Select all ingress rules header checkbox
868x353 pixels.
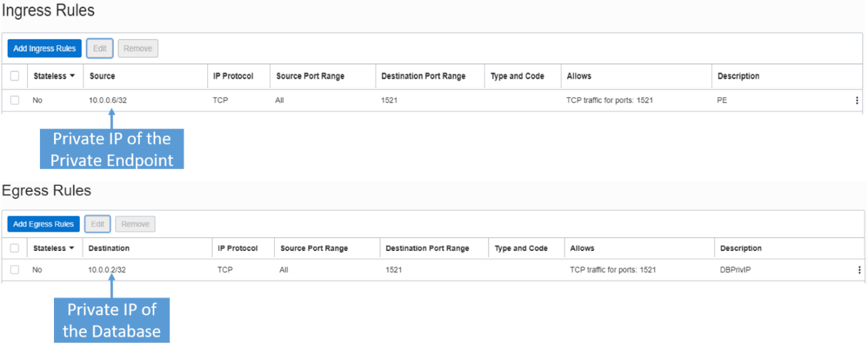click(15, 76)
